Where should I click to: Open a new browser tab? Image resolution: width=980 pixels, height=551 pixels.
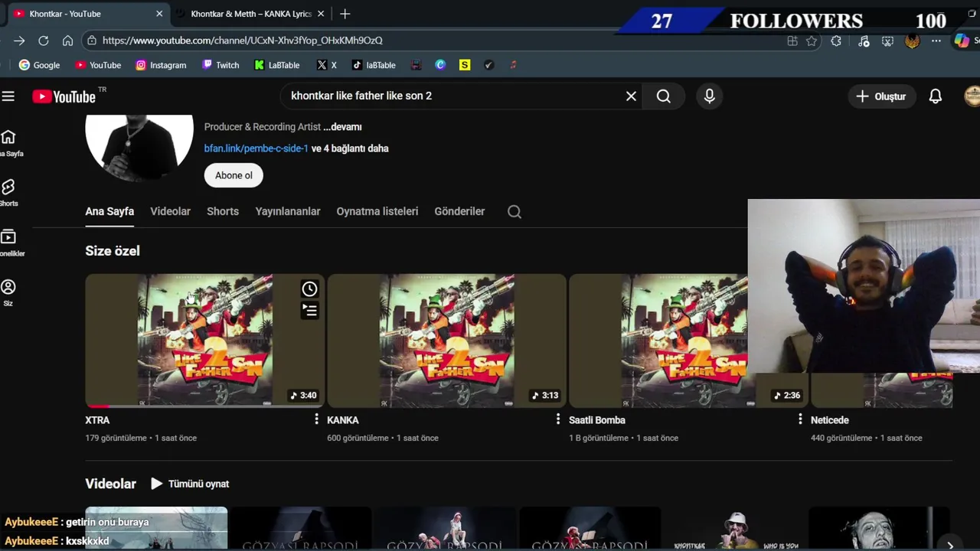[x=345, y=14]
